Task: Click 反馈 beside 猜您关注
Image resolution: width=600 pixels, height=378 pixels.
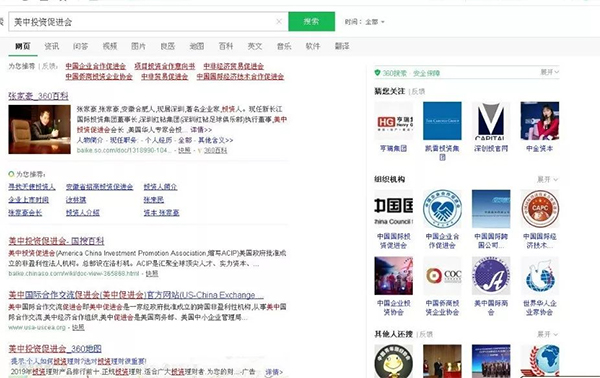Action: coord(418,91)
